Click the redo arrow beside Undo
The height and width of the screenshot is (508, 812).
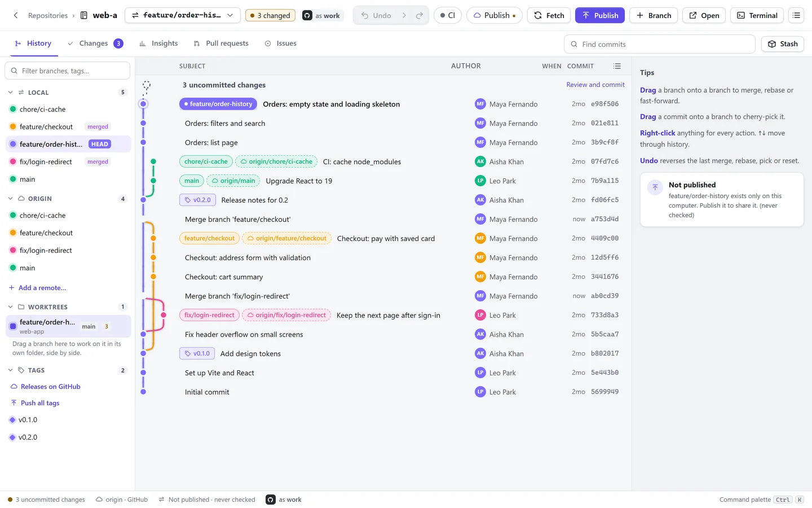click(x=420, y=15)
